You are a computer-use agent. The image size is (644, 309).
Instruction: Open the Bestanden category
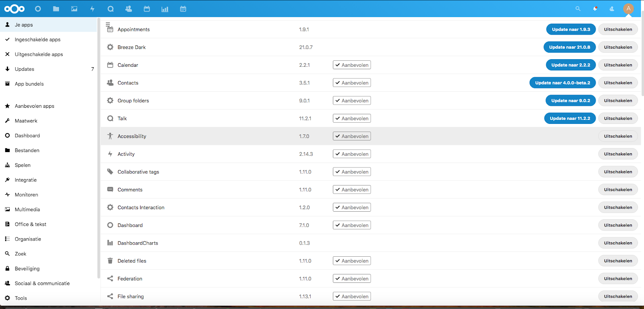(48, 150)
